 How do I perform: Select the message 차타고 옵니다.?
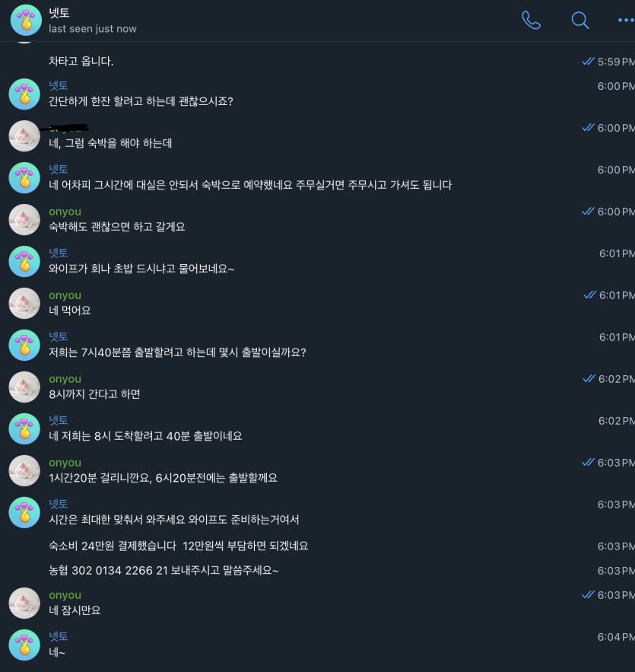pos(81,62)
